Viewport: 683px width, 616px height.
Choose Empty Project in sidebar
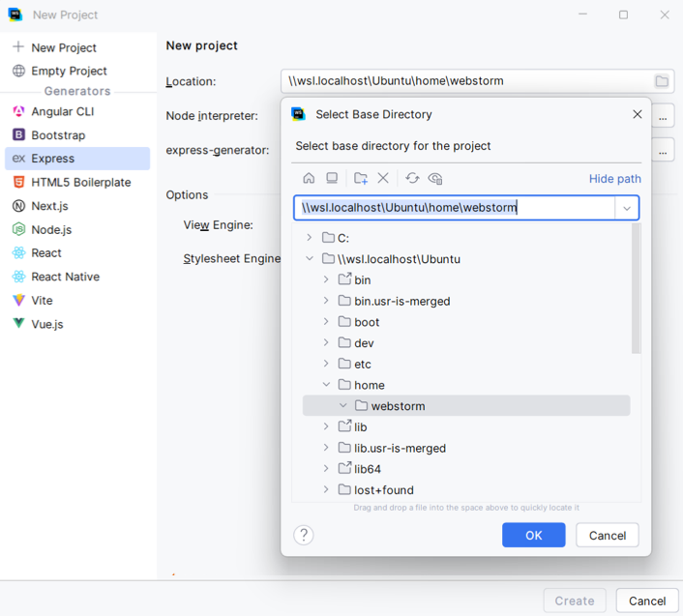point(69,71)
